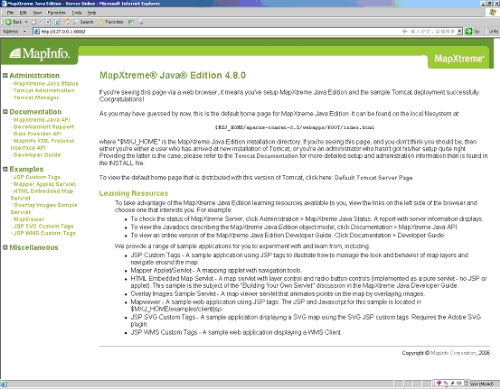This screenshot has height=389, width=500.
Task: Click the green Go arrow button
Action: click(469, 31)
